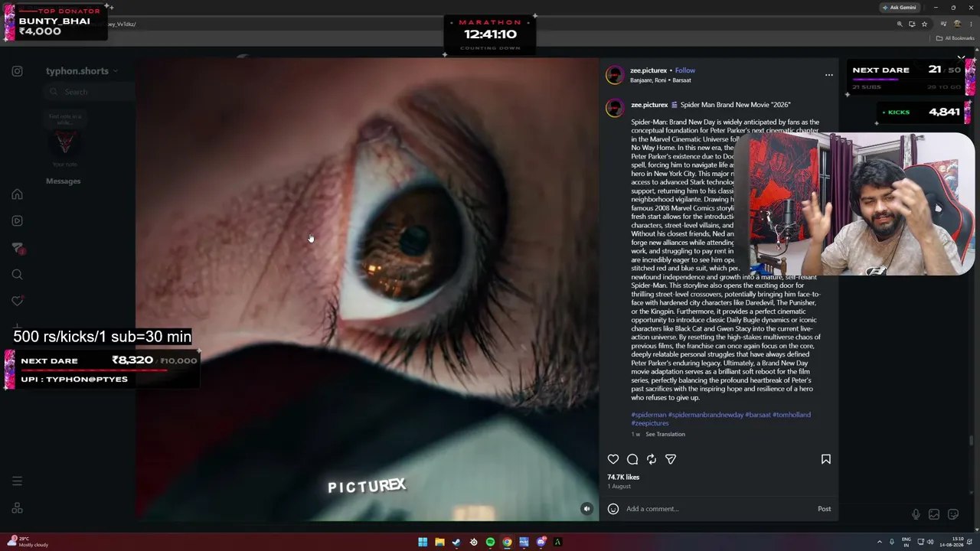Click the Add a comment field
This screenshot has width=980, height=551.
pos(718,509)
